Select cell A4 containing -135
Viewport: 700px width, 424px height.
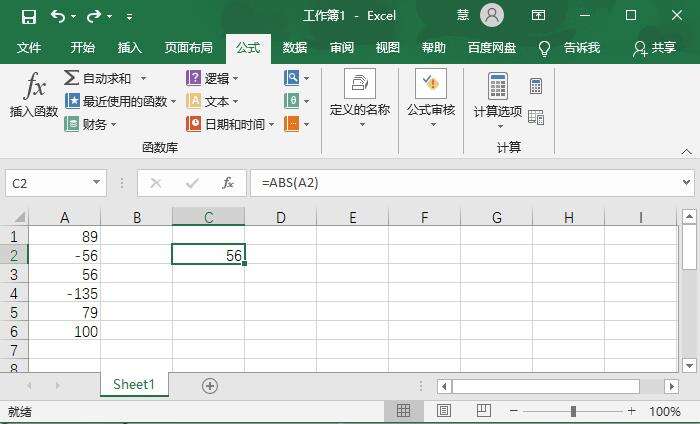[65, 294]
